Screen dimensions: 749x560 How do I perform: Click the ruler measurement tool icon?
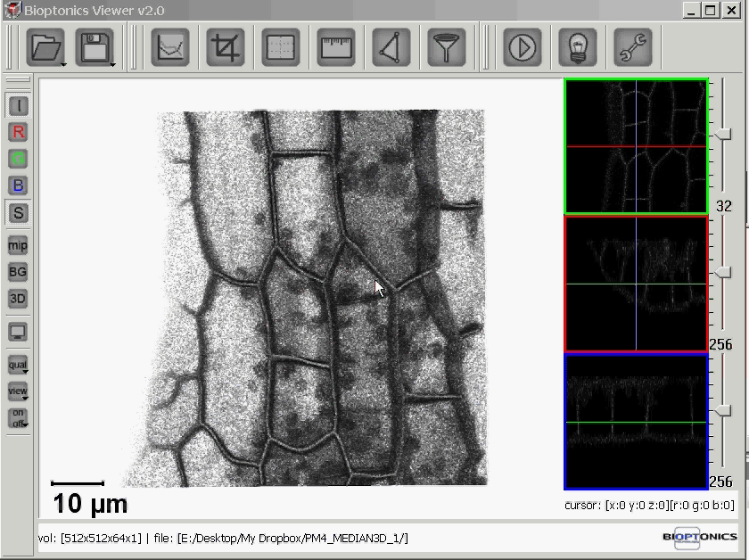pyautogui.click(x=337, y=47)
